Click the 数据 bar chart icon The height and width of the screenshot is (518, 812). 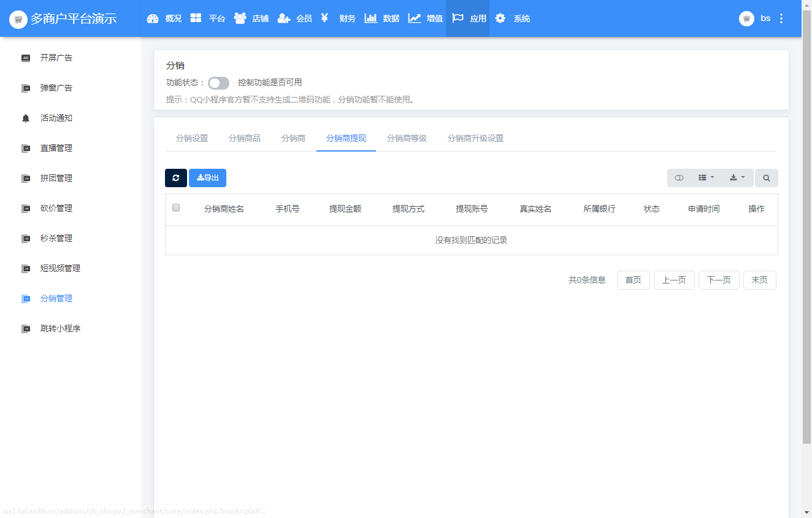point(370,18)
